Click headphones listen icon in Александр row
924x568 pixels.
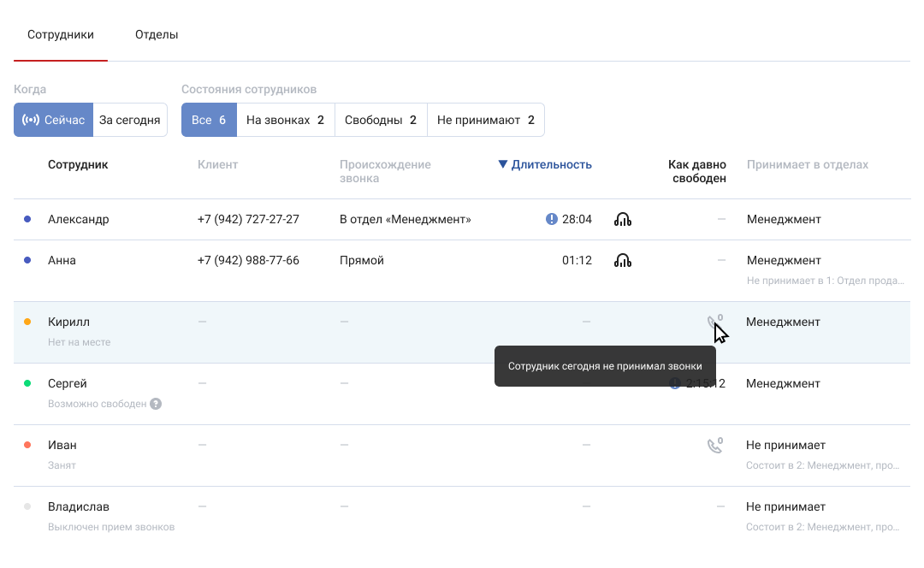[x=623, y=220]
